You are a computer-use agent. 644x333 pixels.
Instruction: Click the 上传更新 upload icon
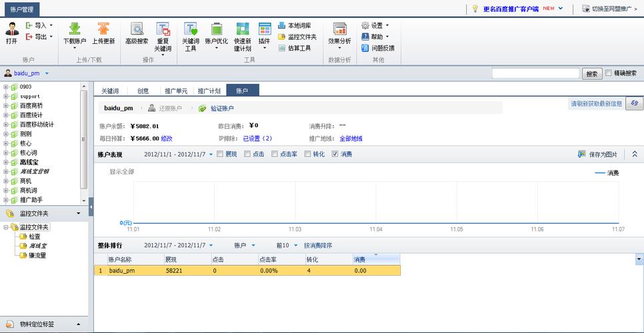[103, 29]
